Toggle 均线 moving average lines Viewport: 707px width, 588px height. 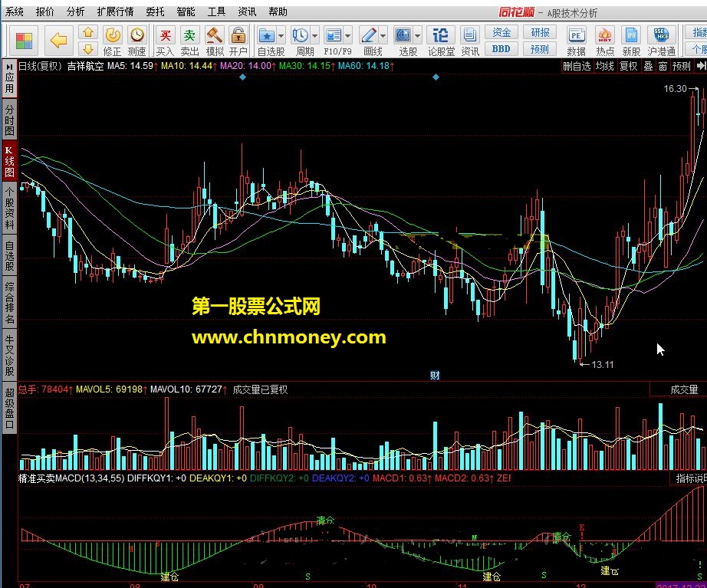coord(605,66)
